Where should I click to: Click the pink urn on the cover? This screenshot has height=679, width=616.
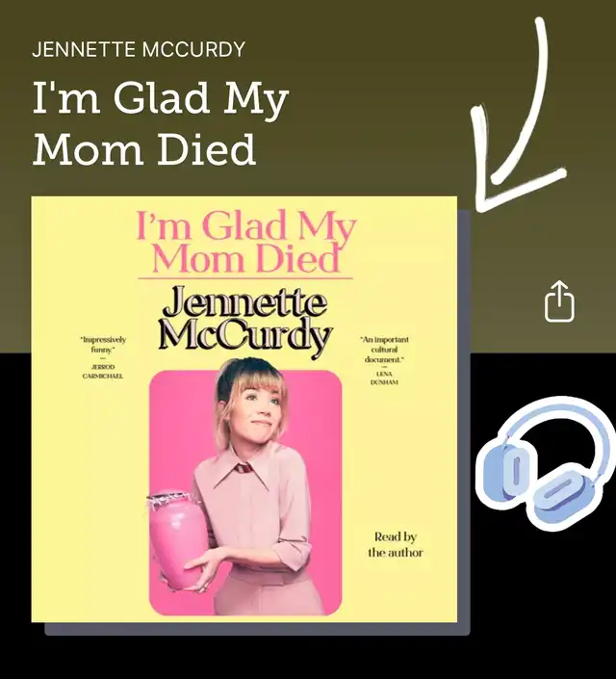click(x=177, y=541)
